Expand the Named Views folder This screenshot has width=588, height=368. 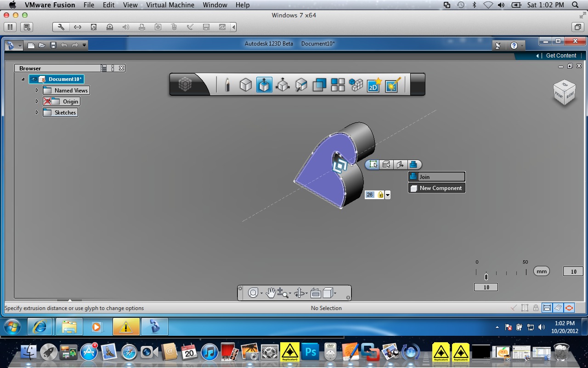(x=37, y=90)
